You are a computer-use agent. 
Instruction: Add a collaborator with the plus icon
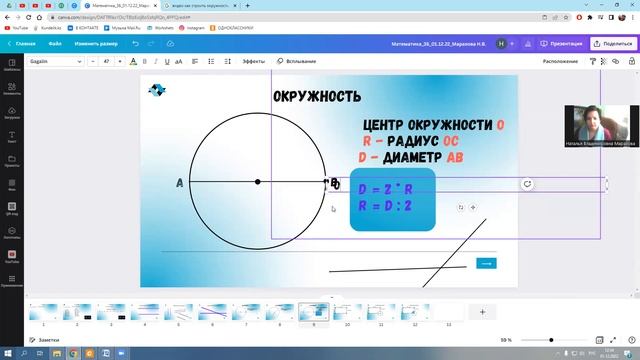tap(512, 44)
